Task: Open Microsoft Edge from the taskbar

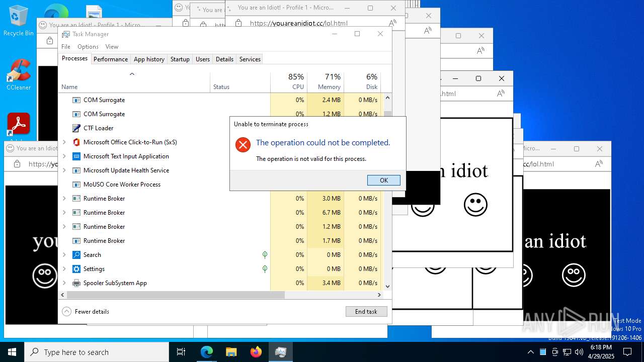Action: coord(207,352)
